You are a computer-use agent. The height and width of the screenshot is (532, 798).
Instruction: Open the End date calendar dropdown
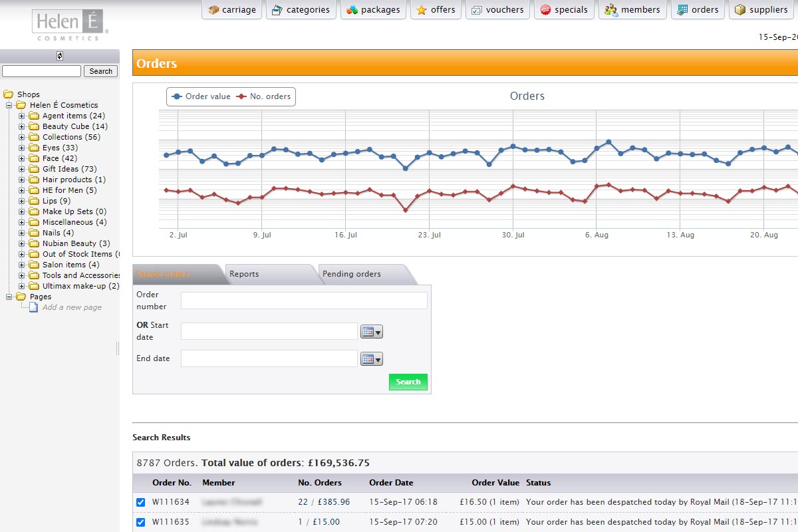pyautogui.click(x=371, y=359)
